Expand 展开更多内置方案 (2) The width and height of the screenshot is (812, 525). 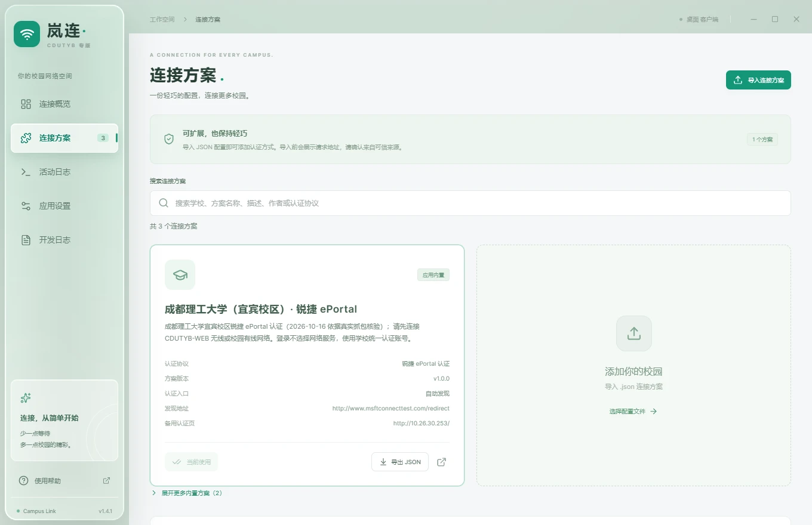187,493
